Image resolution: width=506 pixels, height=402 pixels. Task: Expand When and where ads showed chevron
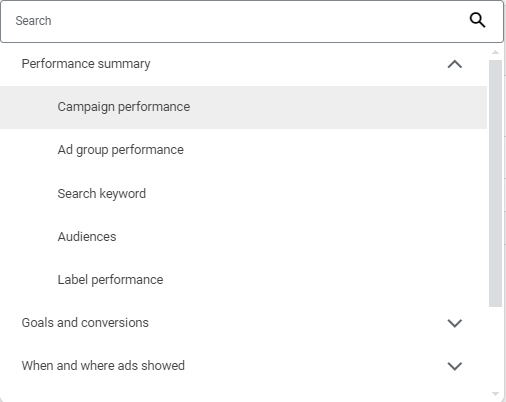point(455,366)
